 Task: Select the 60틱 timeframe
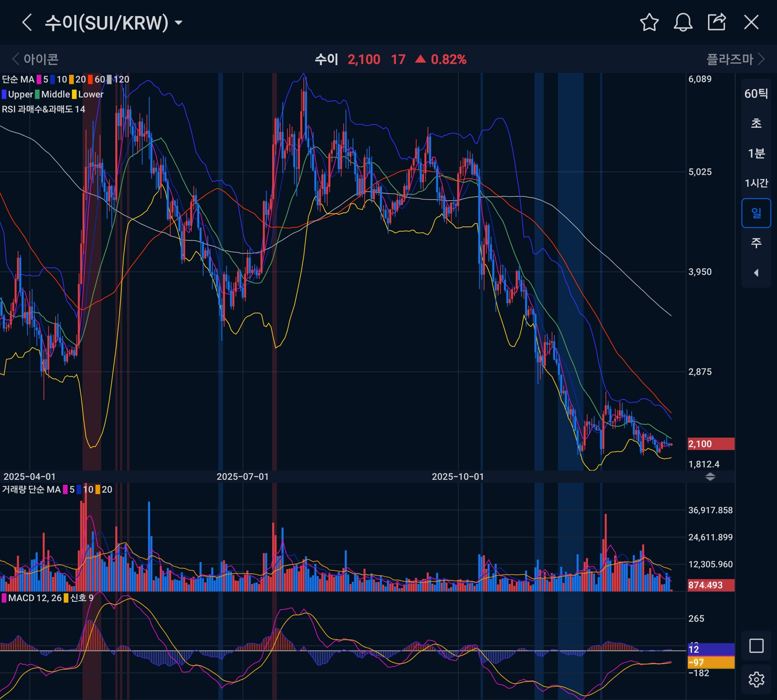coord(756,94)
